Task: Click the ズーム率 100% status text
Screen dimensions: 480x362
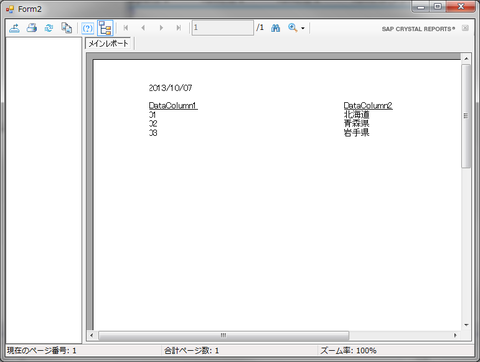Action: click(x=348, y=351)
